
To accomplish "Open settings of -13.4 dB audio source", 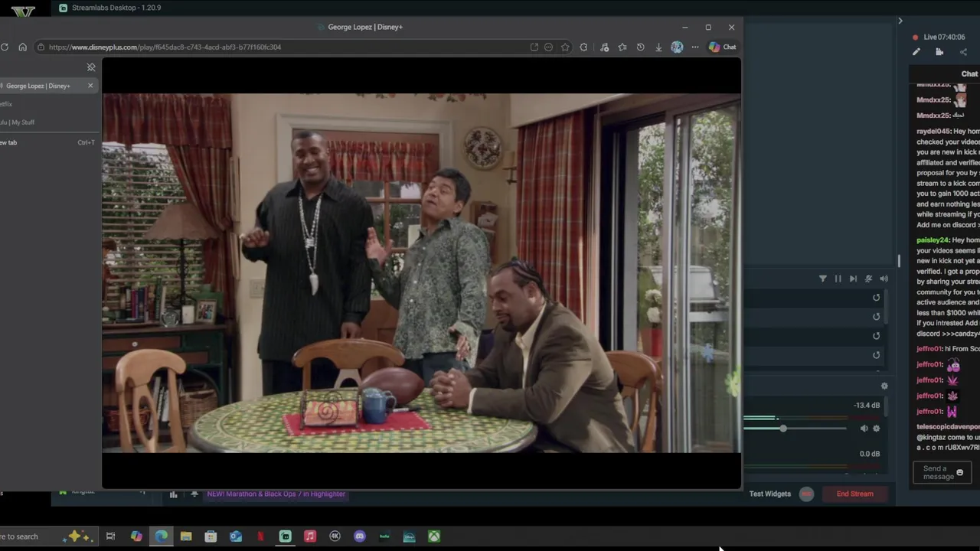I will tap(877, 429).
